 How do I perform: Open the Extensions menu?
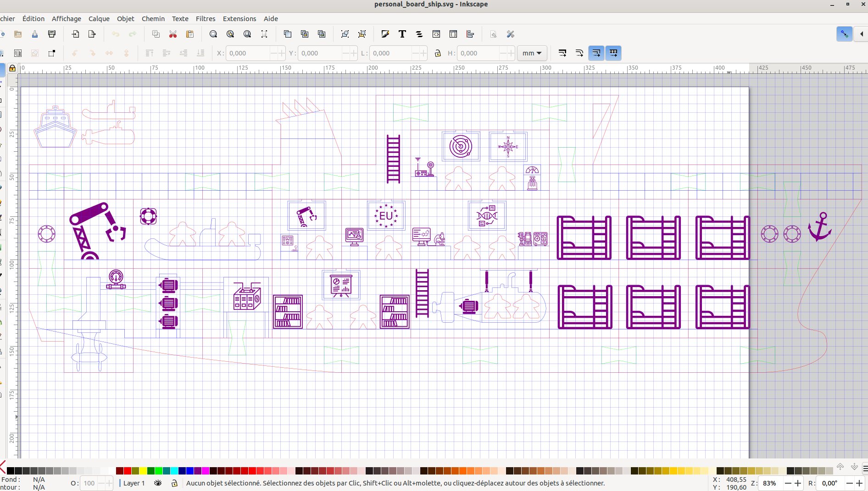239,18
